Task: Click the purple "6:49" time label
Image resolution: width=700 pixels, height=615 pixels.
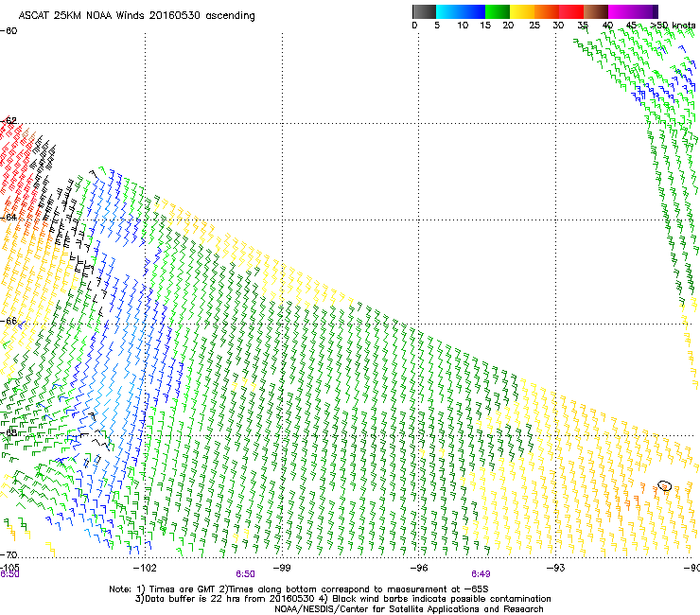Action: [x=481, y=574]
